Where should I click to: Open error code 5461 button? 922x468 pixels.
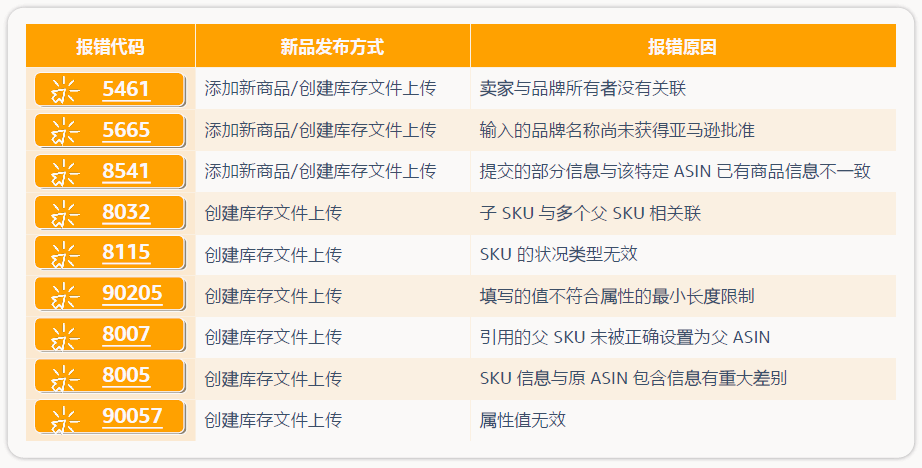(x=110, y=89)
